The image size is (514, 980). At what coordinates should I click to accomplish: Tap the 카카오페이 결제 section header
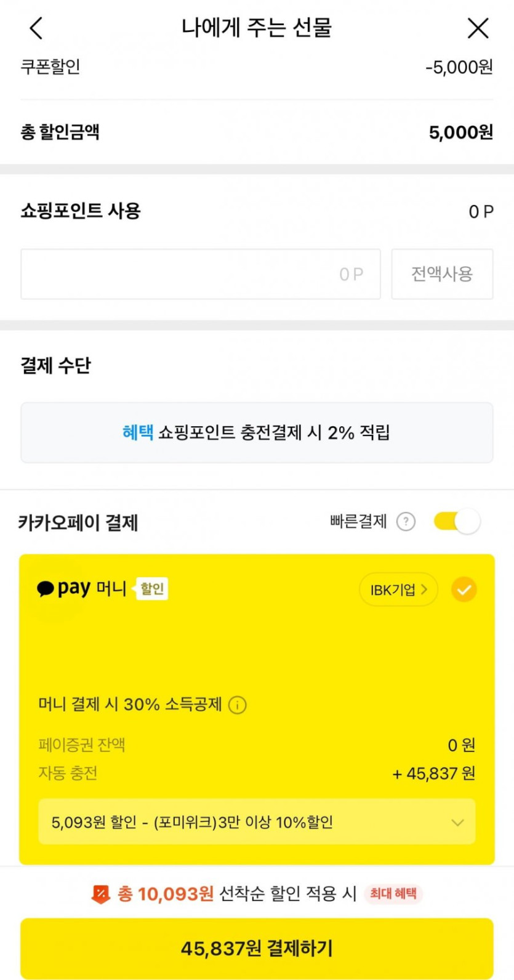coord(78,522)
